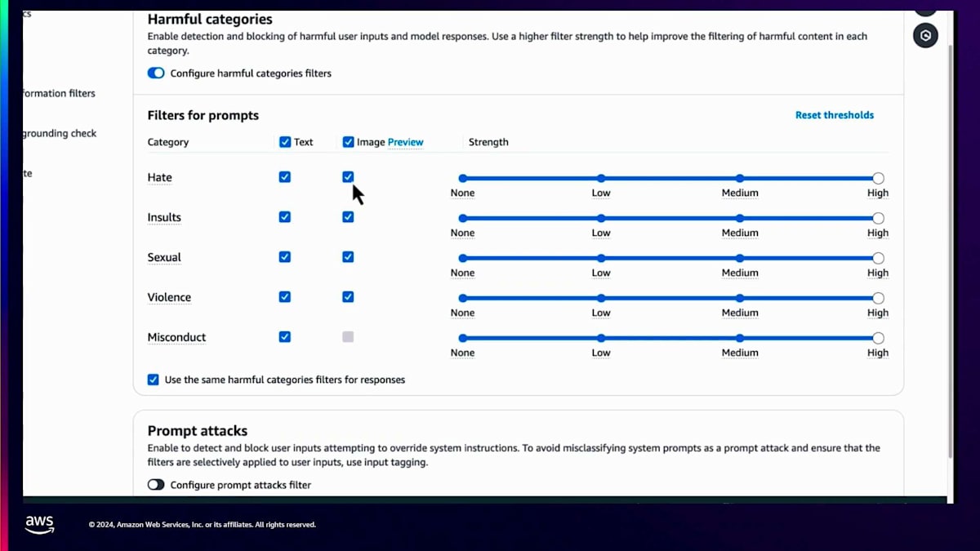Screen dimensions: 980x551
Task: Set Misconduct strength slider to None
Action: (463, 338)
